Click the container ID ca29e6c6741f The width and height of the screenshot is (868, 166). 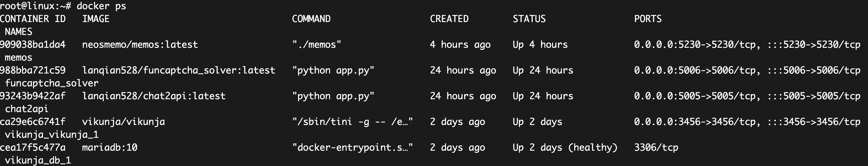33,122
